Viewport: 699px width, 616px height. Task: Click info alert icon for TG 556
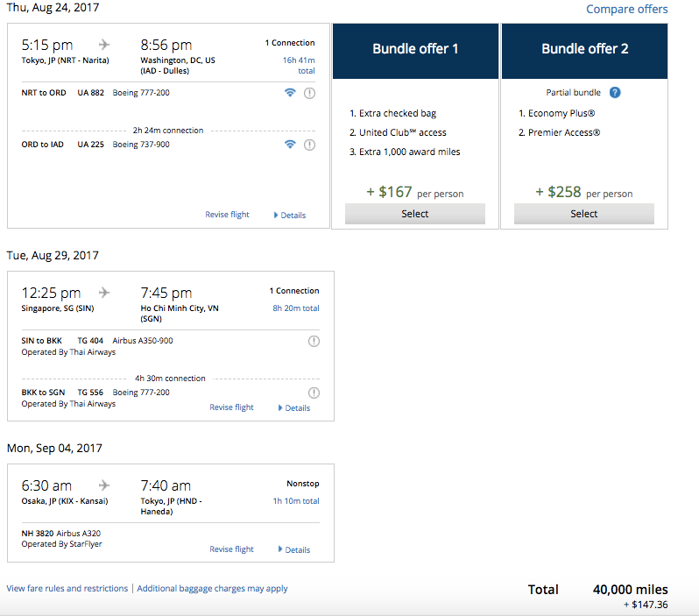[314, 393]
